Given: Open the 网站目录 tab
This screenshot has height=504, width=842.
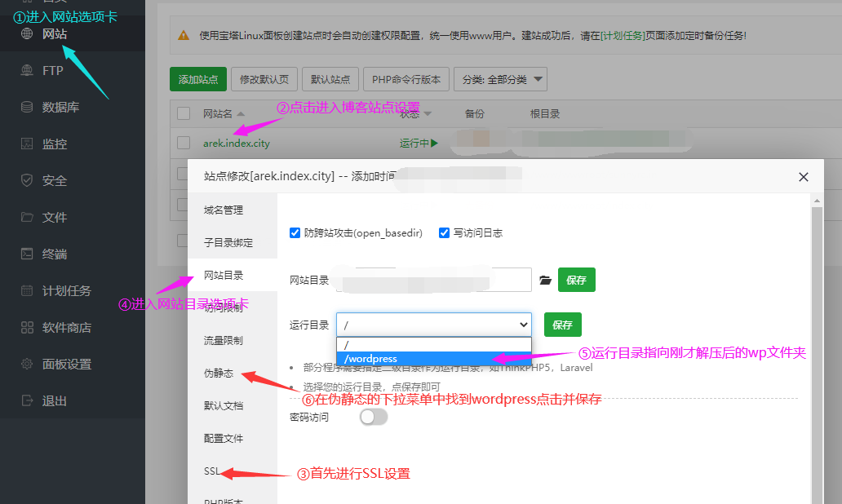Looking at the screenshot, I should tap(224, 276).
